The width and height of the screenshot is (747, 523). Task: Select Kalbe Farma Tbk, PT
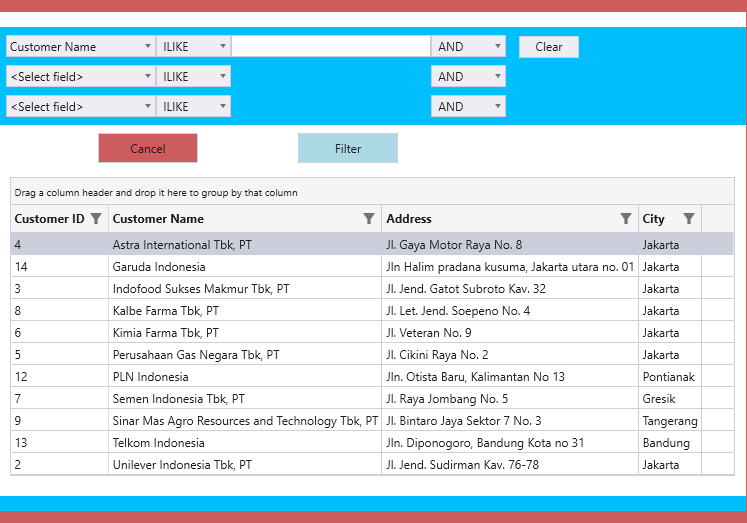pos(166,311)
